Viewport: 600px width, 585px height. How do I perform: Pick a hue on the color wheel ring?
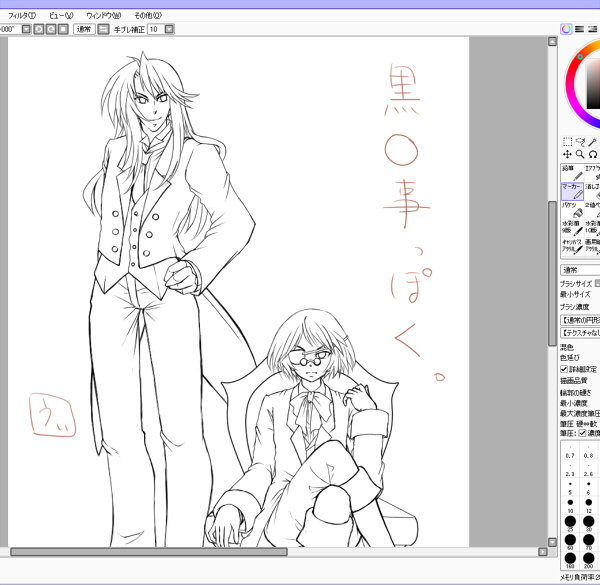pyautogui.click(x=572, y=77)
